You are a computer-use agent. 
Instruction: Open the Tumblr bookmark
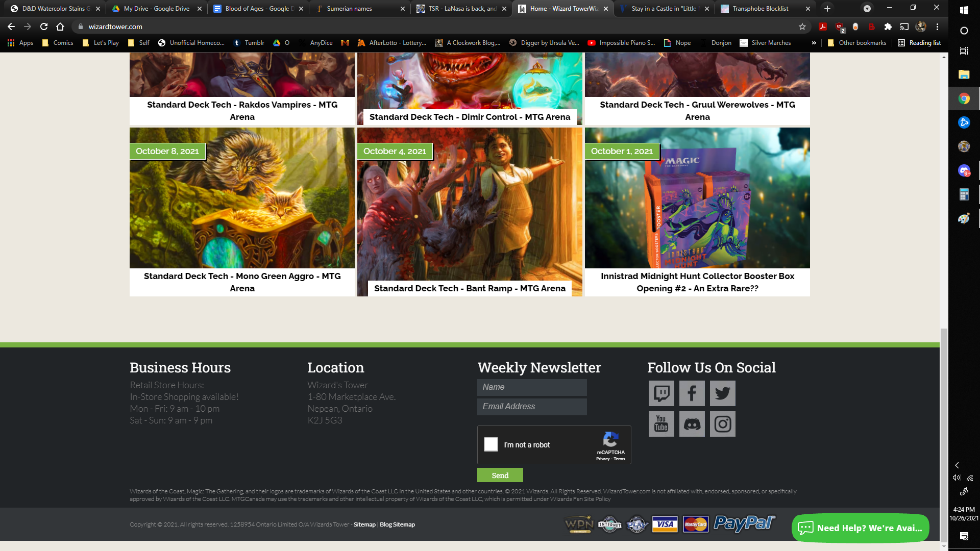click(x=249, y=43)
